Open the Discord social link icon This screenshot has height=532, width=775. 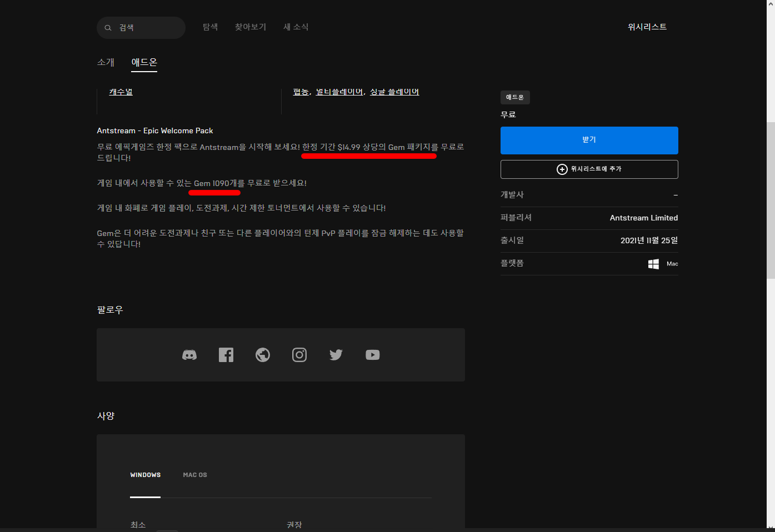click(x=189, y=355)
